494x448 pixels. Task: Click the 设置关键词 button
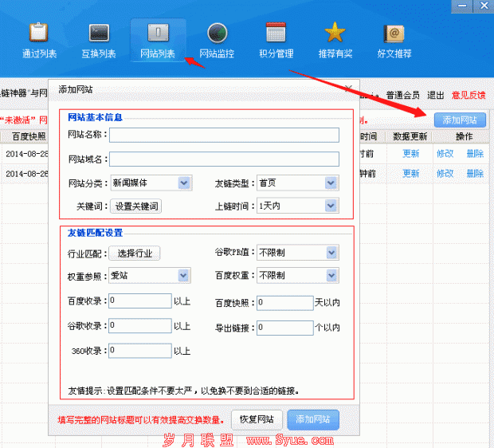135,206
